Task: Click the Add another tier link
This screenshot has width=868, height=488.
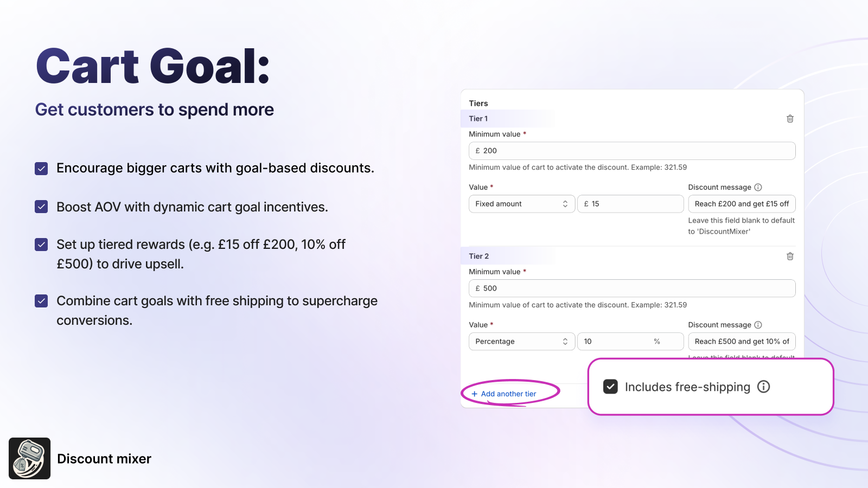Action: pyautogui.click(x=508, y=394)
